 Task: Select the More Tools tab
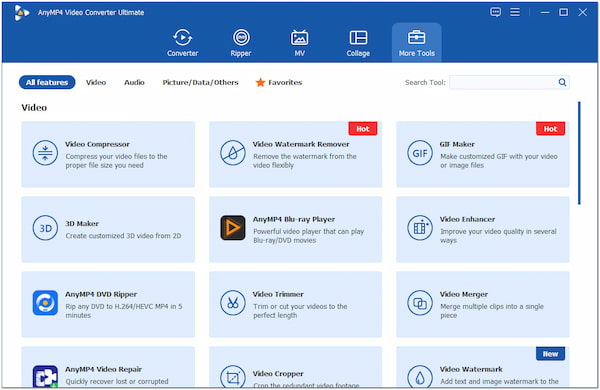[x=417, y=42]
